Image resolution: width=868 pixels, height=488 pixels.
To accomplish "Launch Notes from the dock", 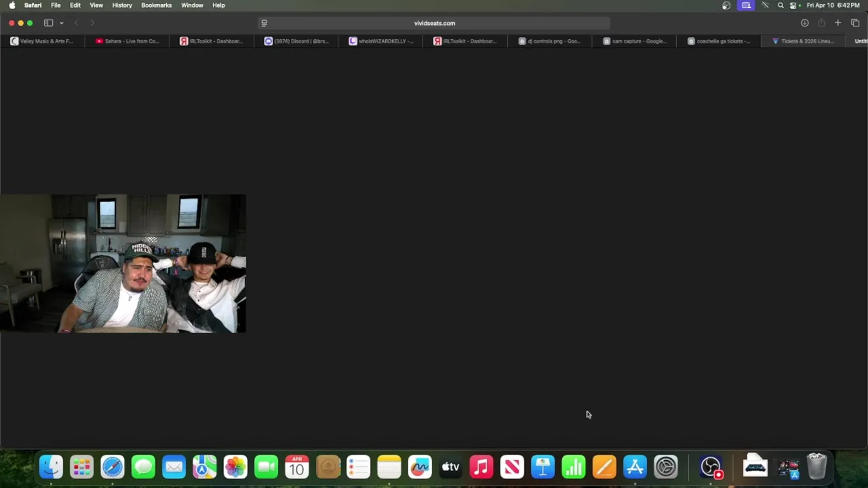I will (389, 467).
